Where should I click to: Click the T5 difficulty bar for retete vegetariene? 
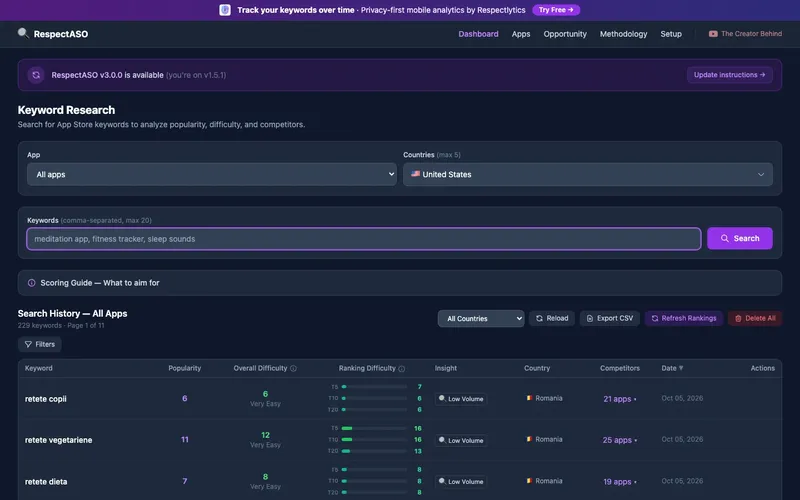[x=374, y=428]
